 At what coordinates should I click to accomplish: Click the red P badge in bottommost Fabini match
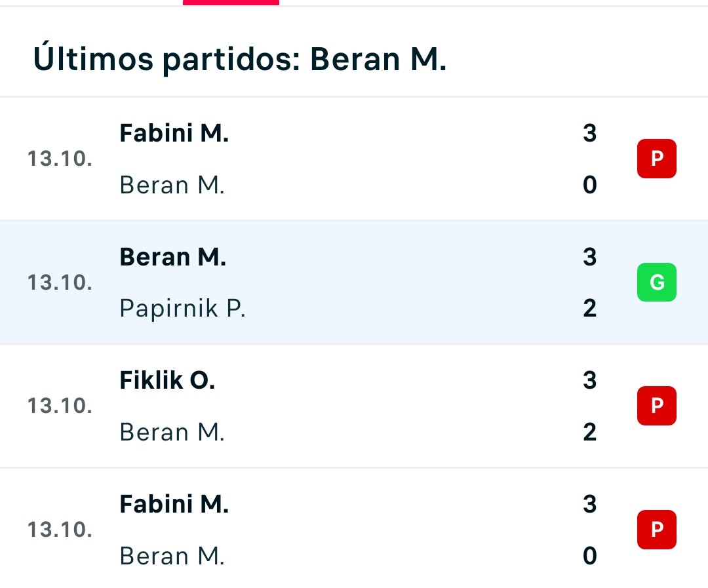656,529
